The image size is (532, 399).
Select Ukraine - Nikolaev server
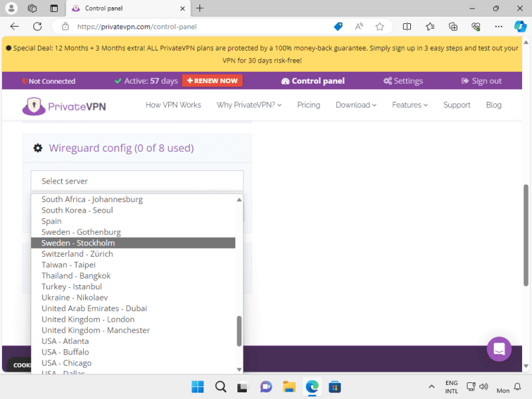(x=133, y=297)
